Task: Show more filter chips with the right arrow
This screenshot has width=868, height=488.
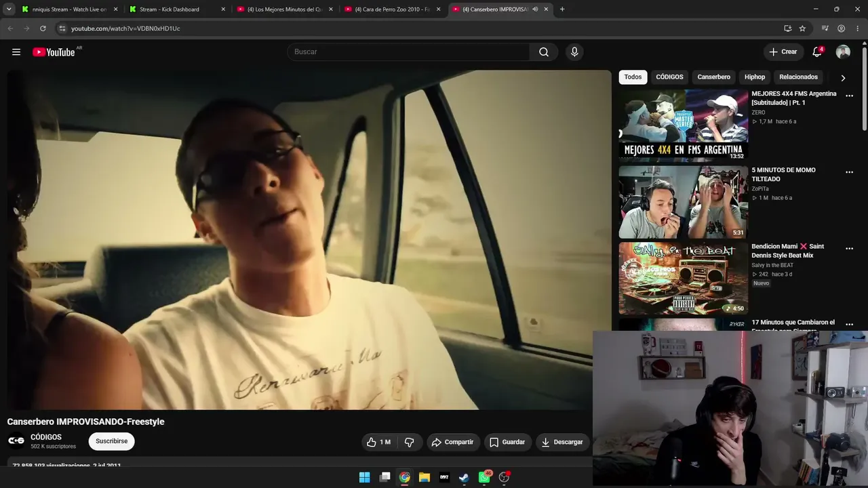Action: coord(843,77)
